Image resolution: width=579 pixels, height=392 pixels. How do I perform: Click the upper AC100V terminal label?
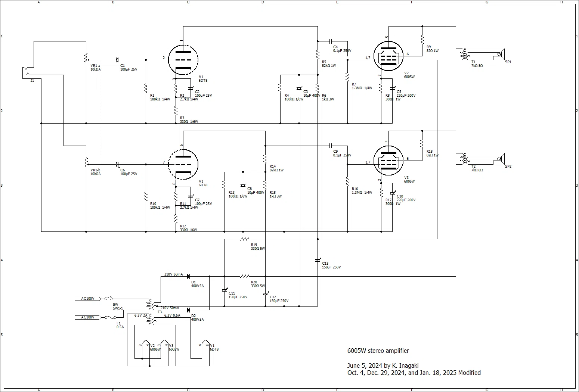(x=88, y=299)
